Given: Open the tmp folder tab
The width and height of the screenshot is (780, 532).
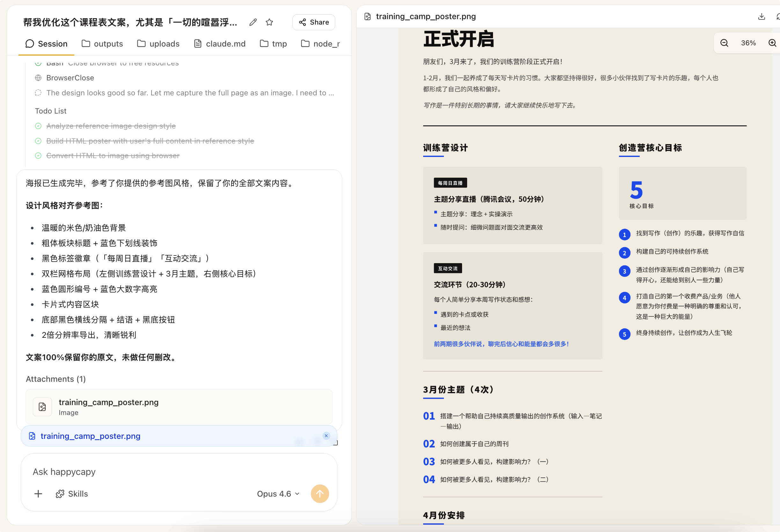Looking at the screenshot, I should point(274,44).
